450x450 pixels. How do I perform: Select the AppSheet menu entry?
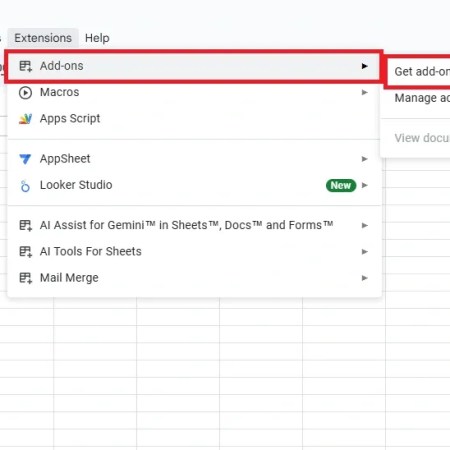tap(194, 159)
